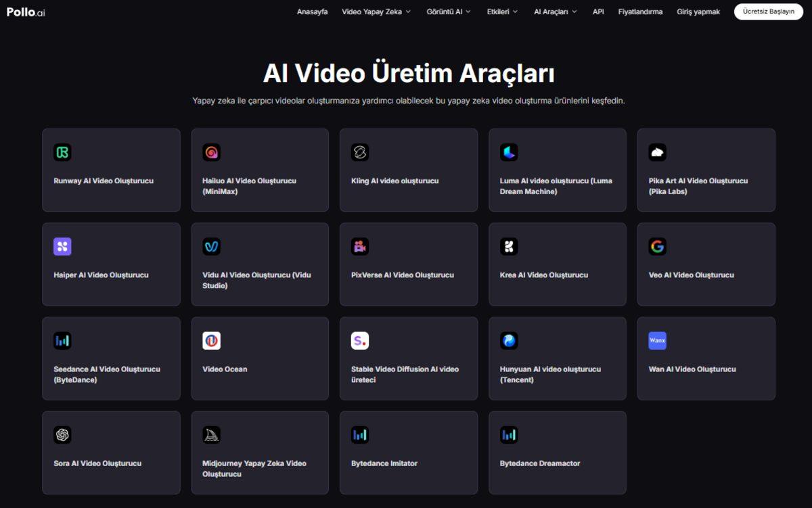Expand the Video Yapay Zeka dropdown
812x508 pixels.
click(x=376, y=11)
